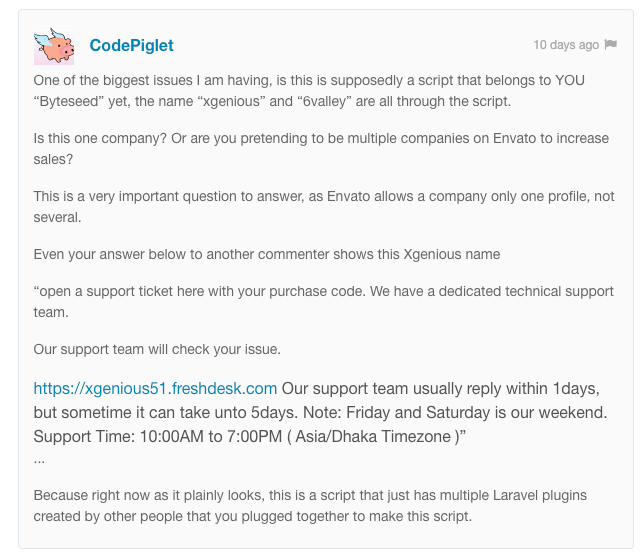Open the CodePiglet user profile link
This screenshot has width=643, height=559.
(x=132, y=45)
